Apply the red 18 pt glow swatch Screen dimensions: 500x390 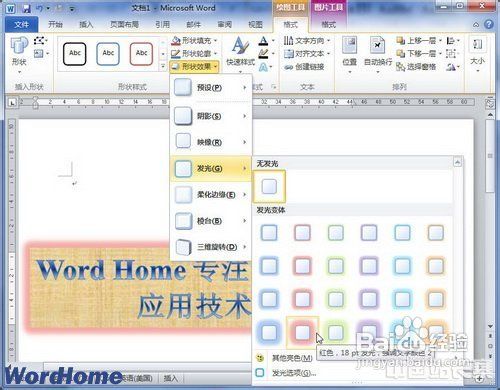pos(302,332)
